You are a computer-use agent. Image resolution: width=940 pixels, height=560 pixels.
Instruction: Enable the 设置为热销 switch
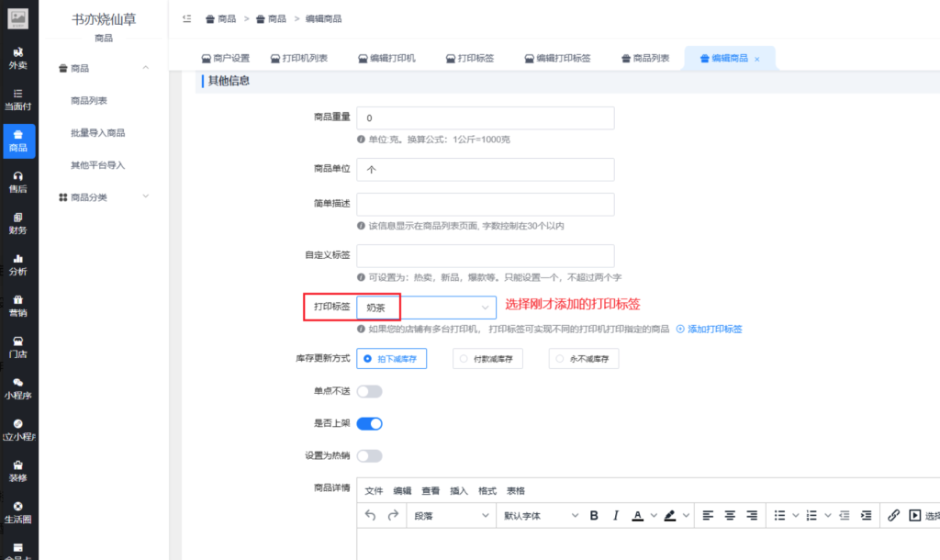click(x=369, y=455)
